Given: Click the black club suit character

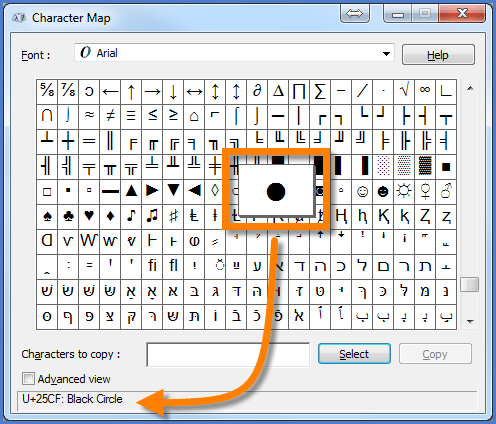Looking at the screenshot, I should click(68, 216).
